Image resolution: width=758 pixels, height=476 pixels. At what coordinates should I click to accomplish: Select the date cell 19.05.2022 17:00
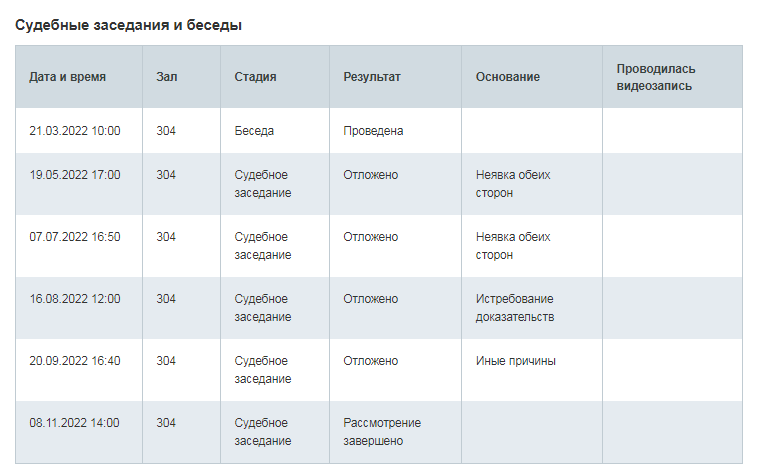tap(75, 175)
